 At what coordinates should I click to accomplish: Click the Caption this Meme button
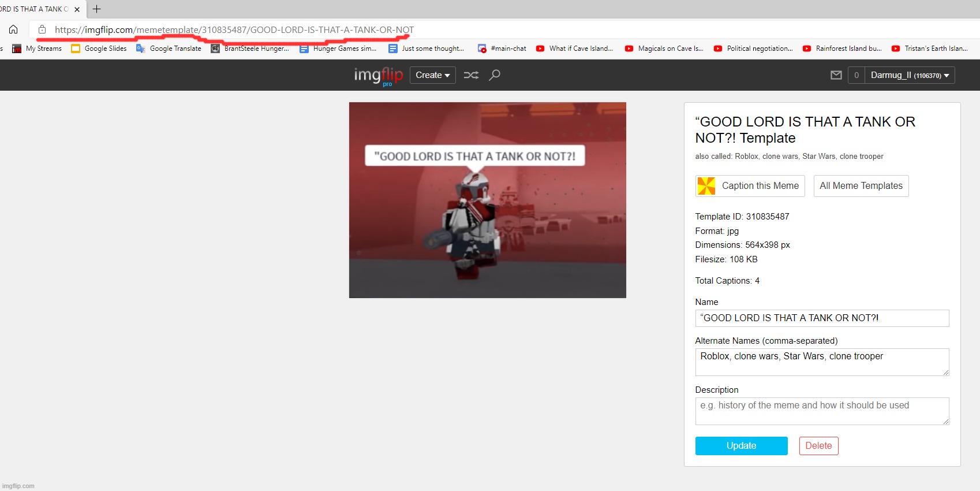tap(750, 186)
